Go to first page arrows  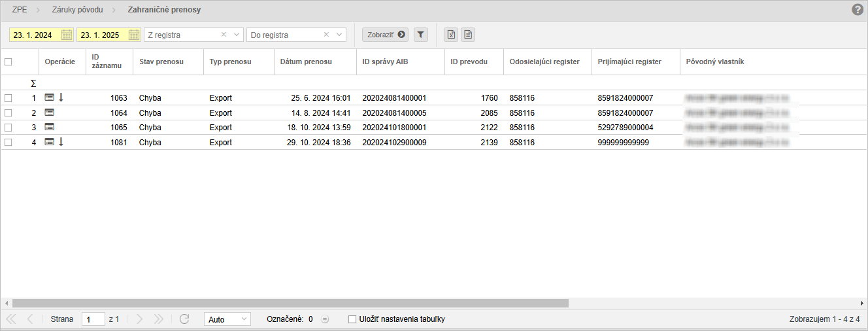point(11,319)
